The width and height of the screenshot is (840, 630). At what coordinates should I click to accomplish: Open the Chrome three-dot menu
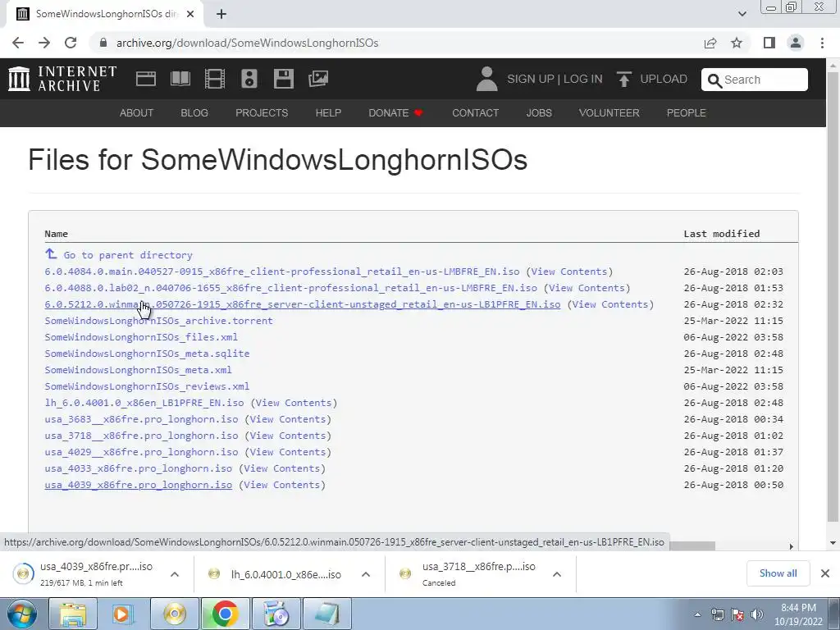pyautogui.click(x=822, y=43)
